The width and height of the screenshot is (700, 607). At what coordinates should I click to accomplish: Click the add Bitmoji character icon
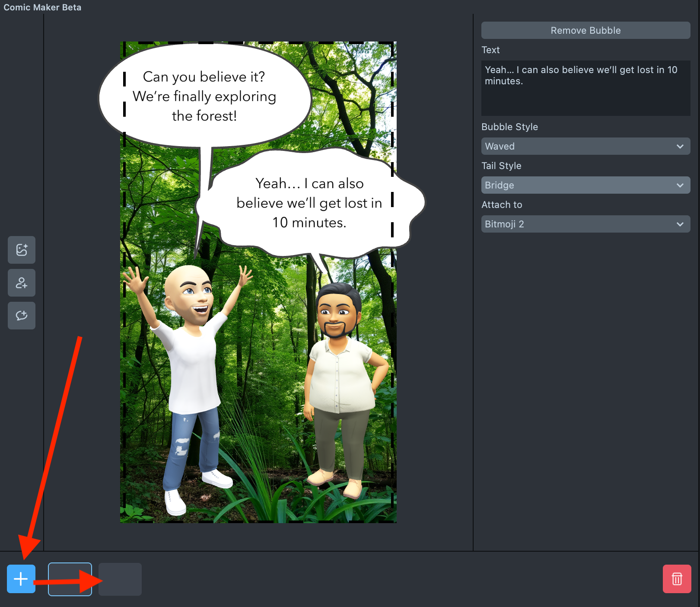coord(22,283)
